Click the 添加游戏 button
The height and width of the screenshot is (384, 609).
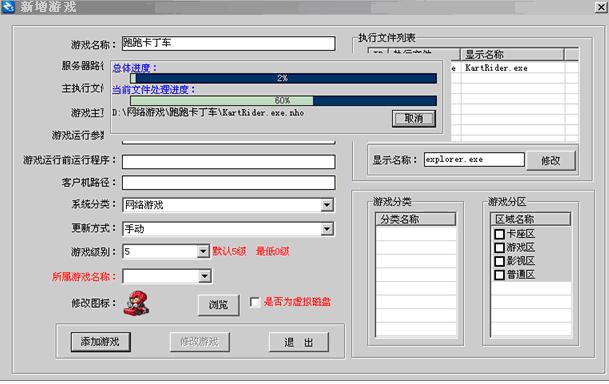click(x=101, y=342)
